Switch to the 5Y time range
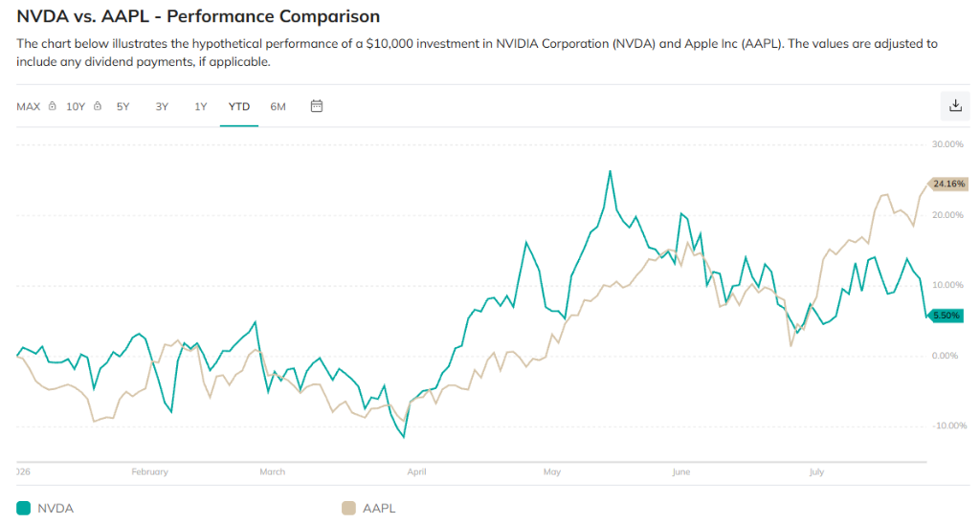Image resolution: width=980 pixels, height=524 pixels. pos(123,107)
